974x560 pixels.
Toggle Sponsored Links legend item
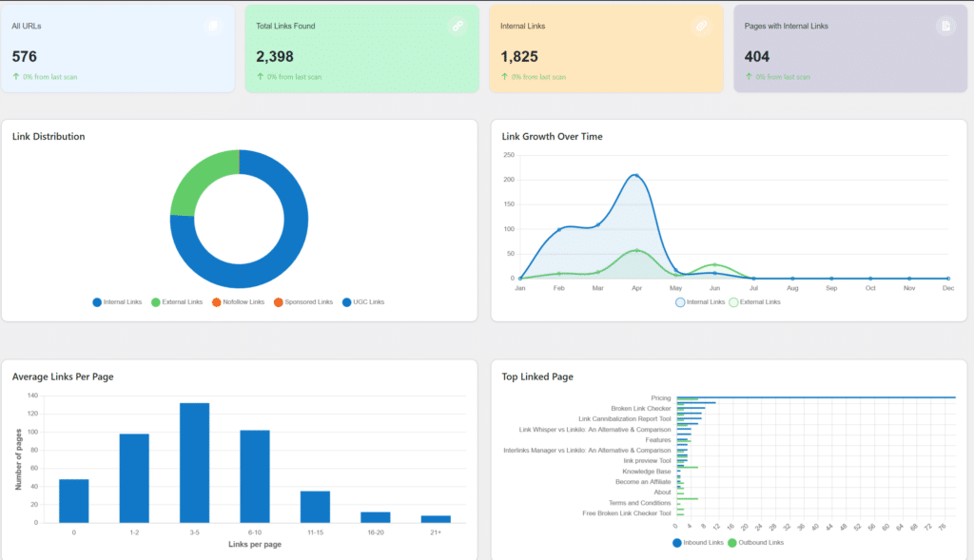coord(302,302)
